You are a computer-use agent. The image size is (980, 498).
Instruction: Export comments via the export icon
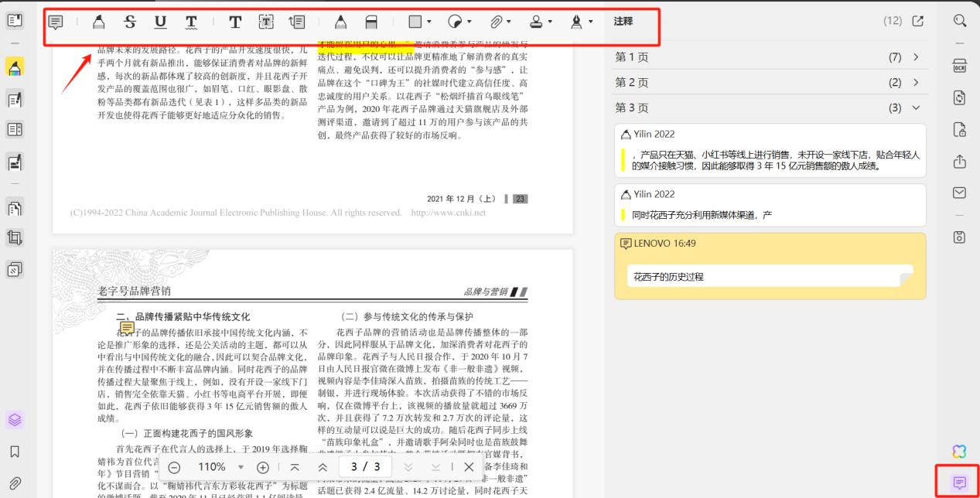click(918, 22)
